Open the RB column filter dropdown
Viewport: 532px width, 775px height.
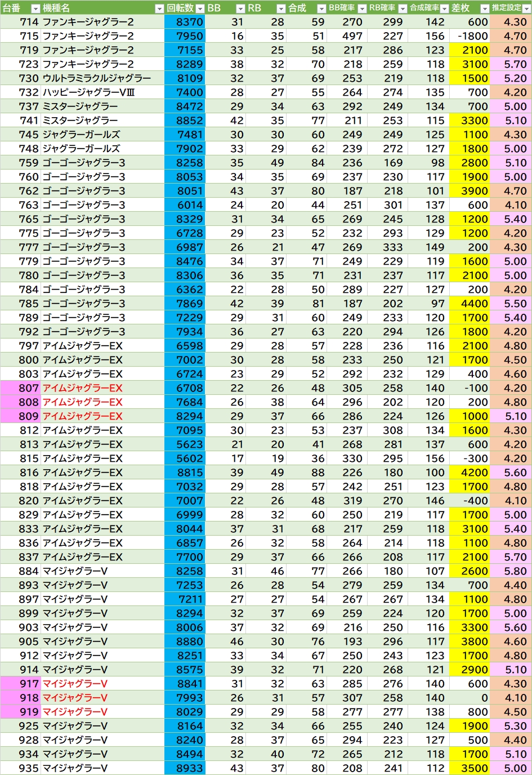pos(281,8)
